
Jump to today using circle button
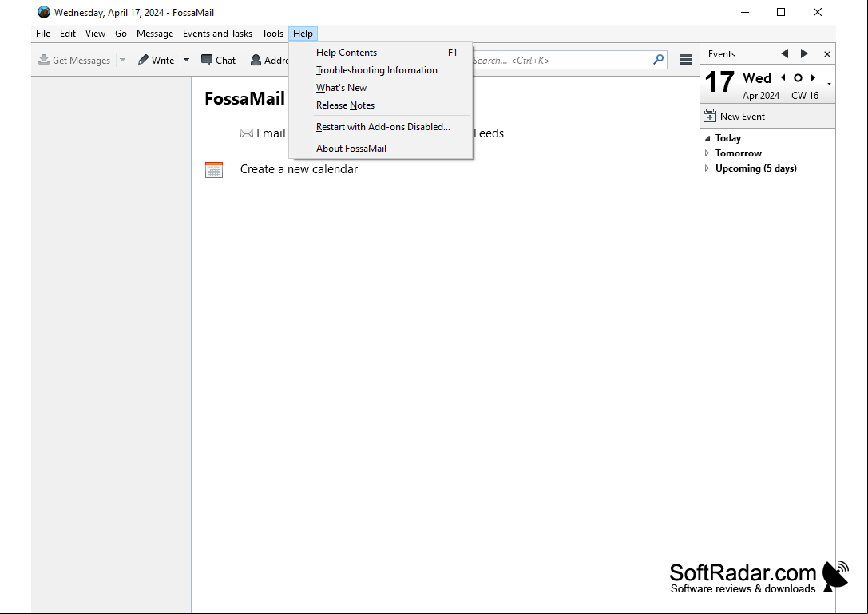pos(798,78)
